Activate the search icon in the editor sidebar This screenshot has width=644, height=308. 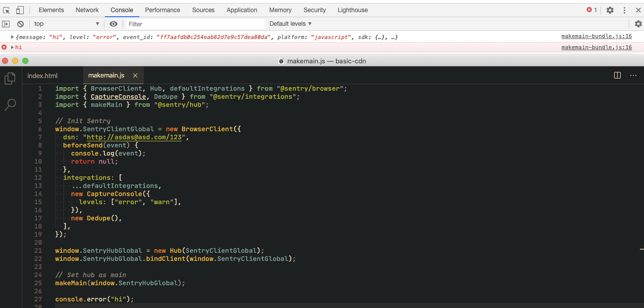10,104
